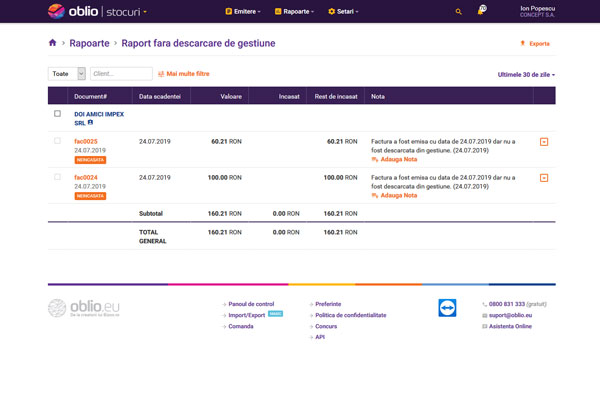600x414 pixels.
Task: Open the stocuri module switcher
Action: [x=126, y=12]
